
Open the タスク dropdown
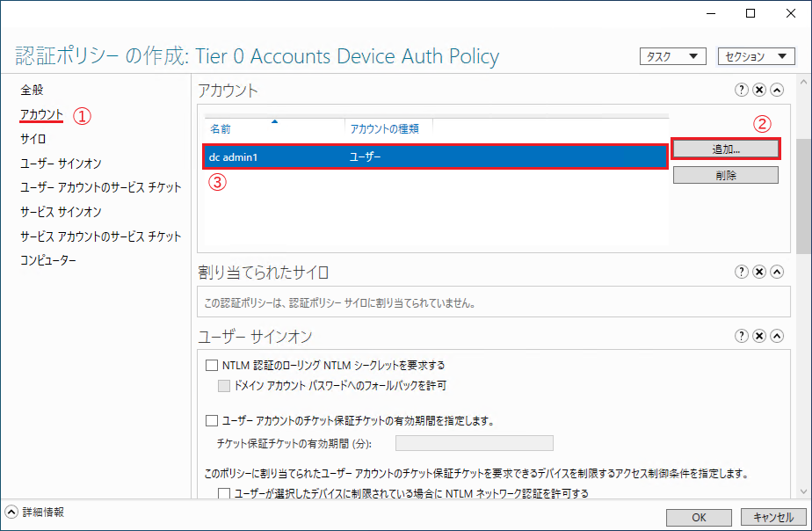point(672,56)
